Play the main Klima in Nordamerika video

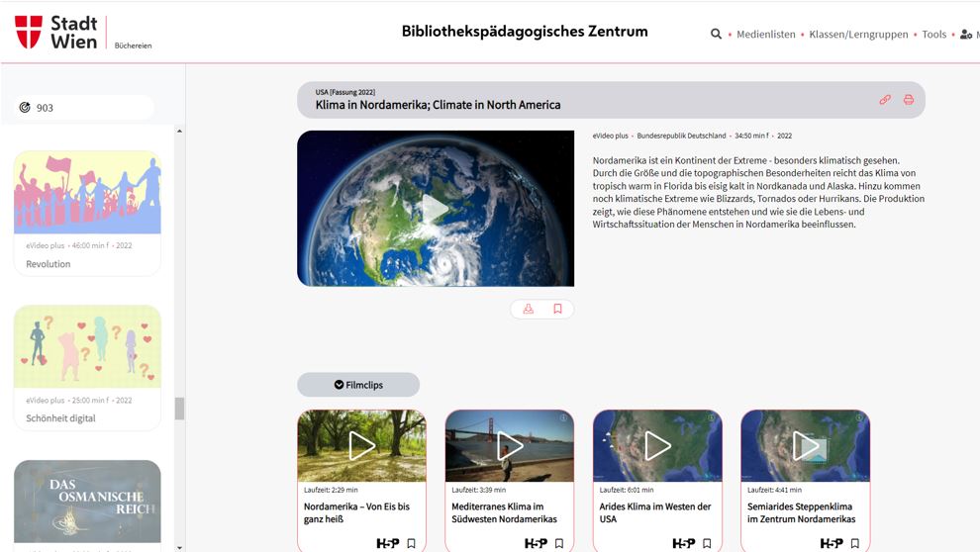(436, 209)
